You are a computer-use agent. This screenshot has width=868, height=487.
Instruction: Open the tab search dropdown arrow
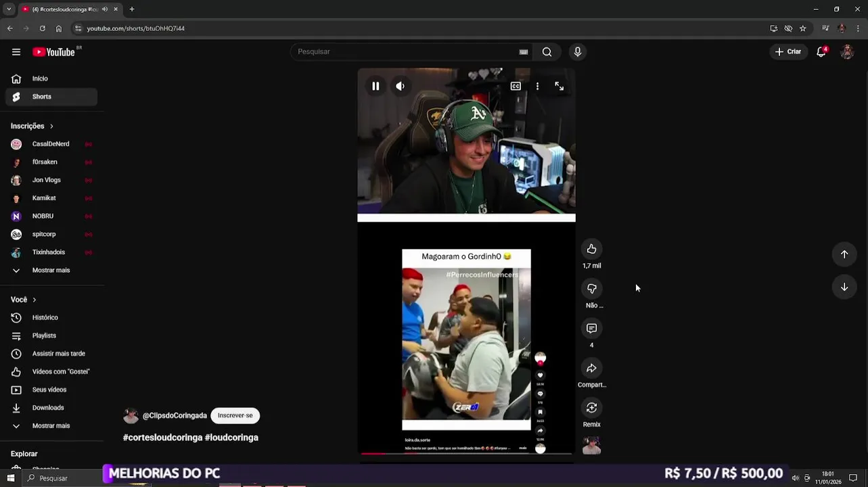(x=9, y=9)
